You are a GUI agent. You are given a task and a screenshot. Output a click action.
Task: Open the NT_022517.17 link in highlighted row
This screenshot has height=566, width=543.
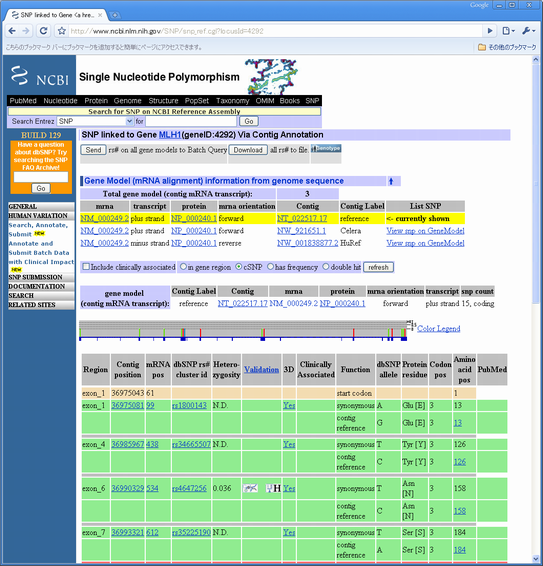(302, 218)
